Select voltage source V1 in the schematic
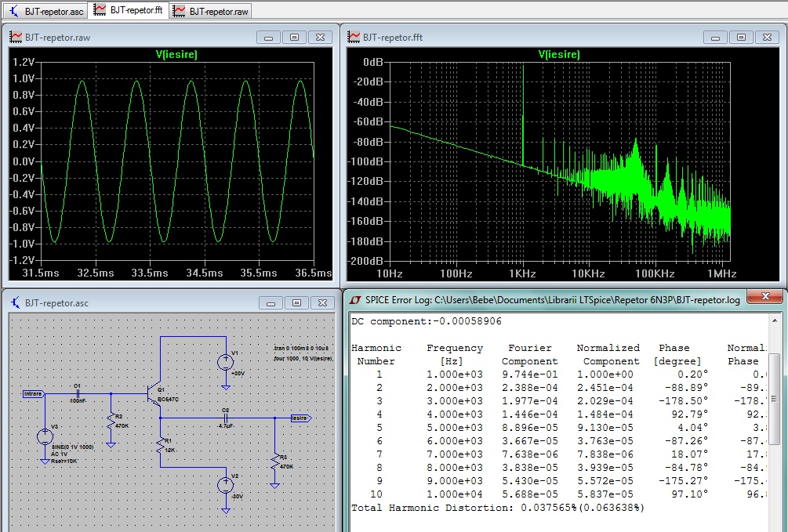This screenshot has height=532, width=788. click(x=225, y=362)
